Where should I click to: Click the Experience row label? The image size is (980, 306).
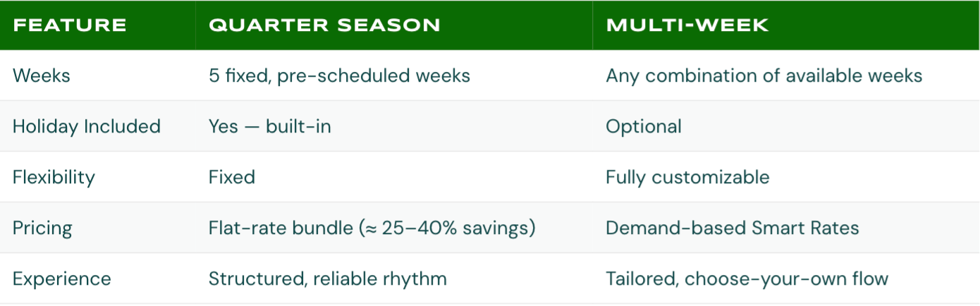[x=62, y=279]
